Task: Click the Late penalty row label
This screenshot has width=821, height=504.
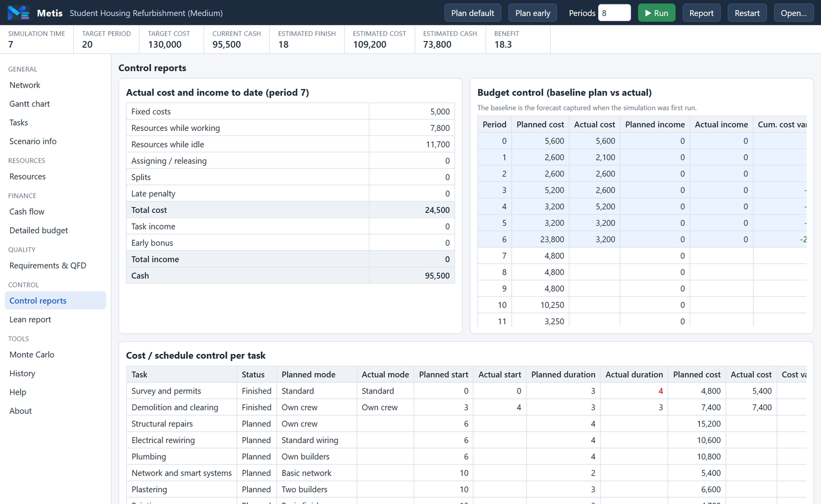Action: [153, 193]
